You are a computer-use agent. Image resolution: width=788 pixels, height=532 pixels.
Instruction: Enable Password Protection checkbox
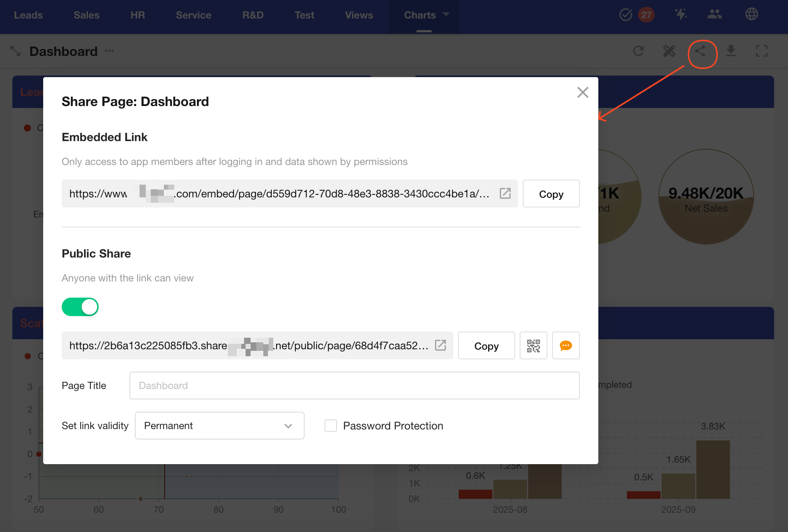point(331,426)
